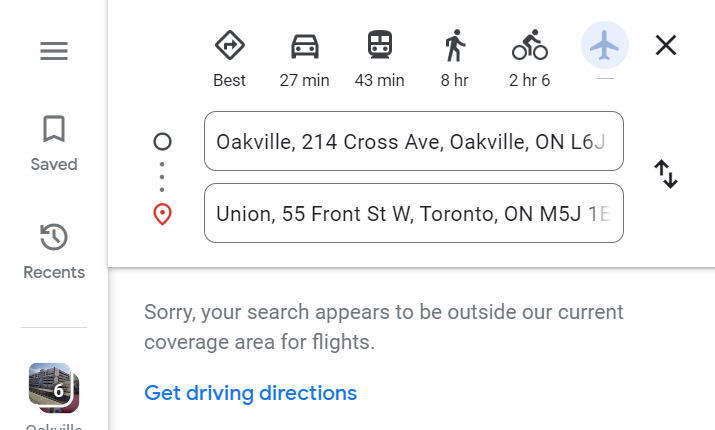Swap starting point and destination
The image size is (715, 430).
tap(666, 175)
